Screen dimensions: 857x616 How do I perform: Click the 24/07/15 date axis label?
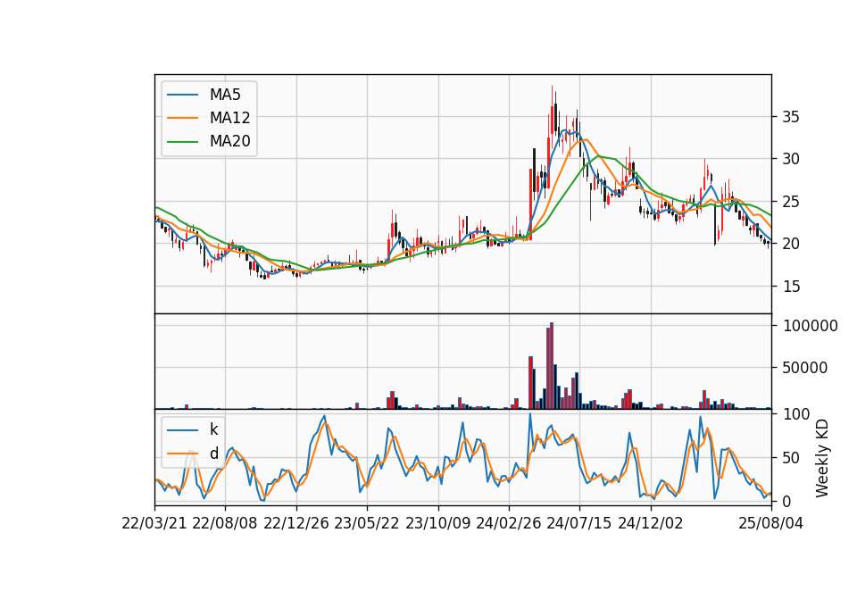point(579,523)
